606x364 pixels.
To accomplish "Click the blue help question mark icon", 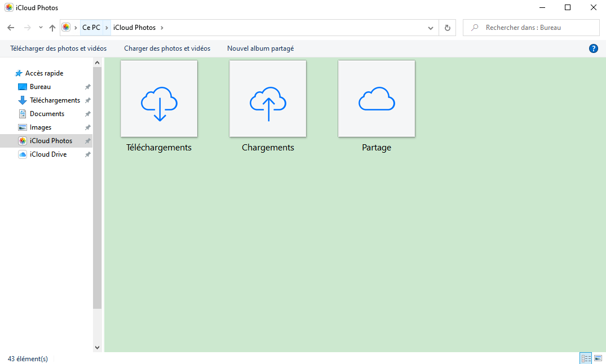I will 593,48.
